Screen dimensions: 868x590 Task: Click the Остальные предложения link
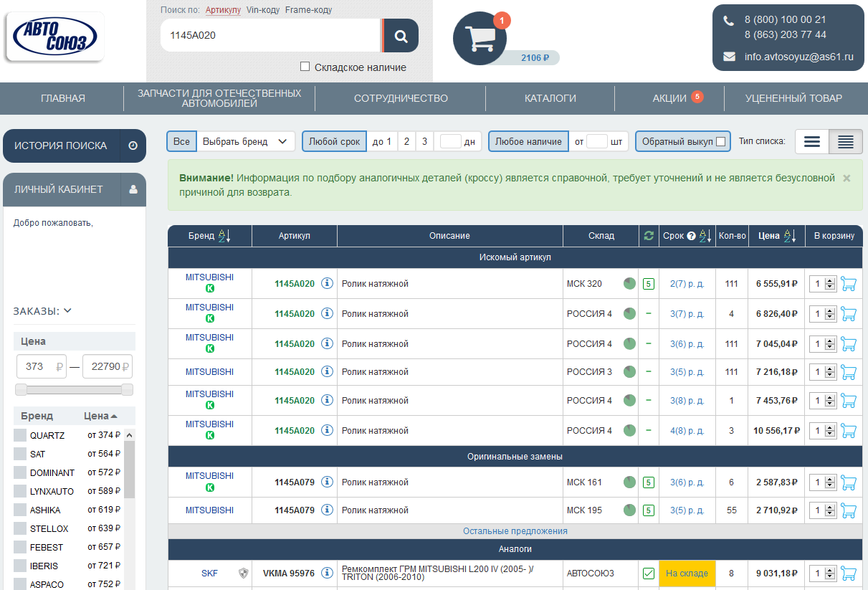(x=515, y=531)
